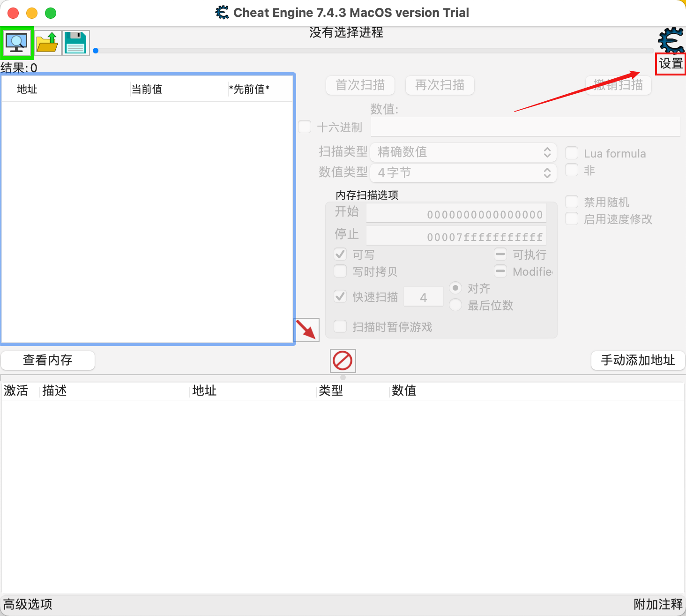Select the 最后位数 radio button

pos(455,305)
